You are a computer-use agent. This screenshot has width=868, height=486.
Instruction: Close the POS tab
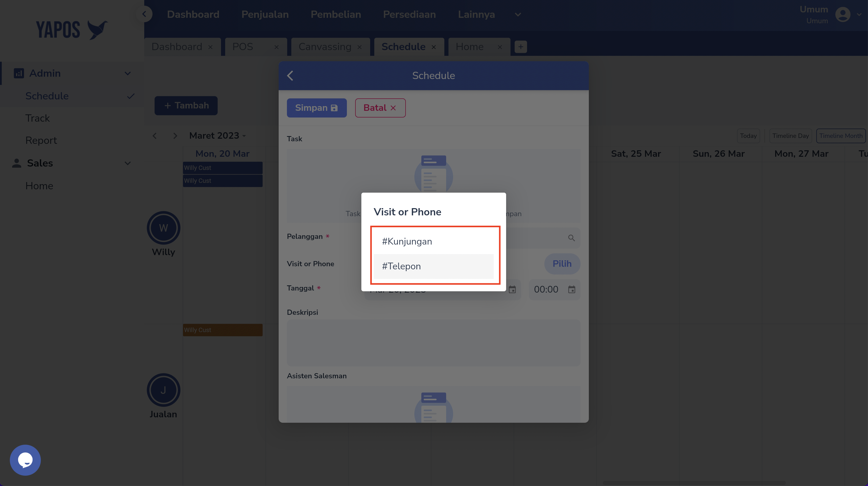click(276, 47)
